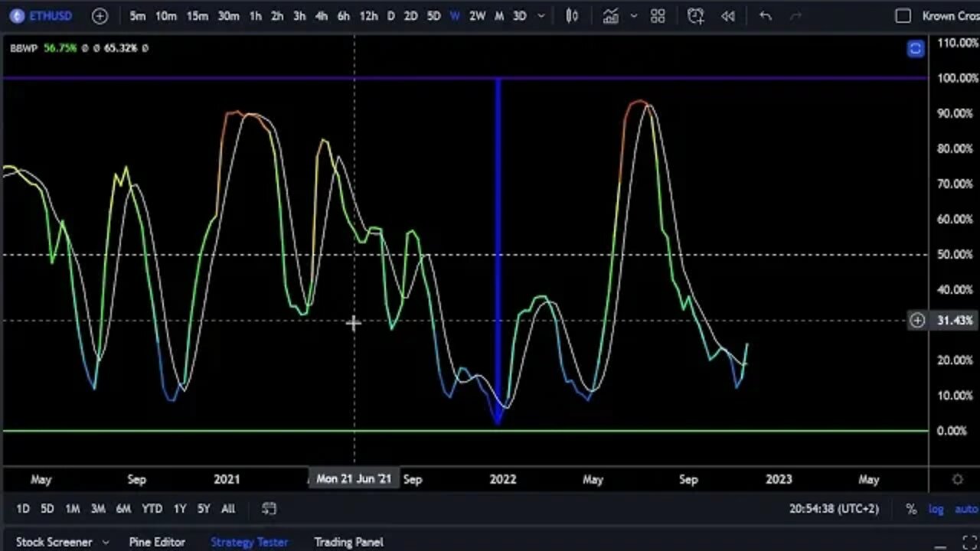Select the 30m timeframe
The image size is (980, 551).
[228, 15]
